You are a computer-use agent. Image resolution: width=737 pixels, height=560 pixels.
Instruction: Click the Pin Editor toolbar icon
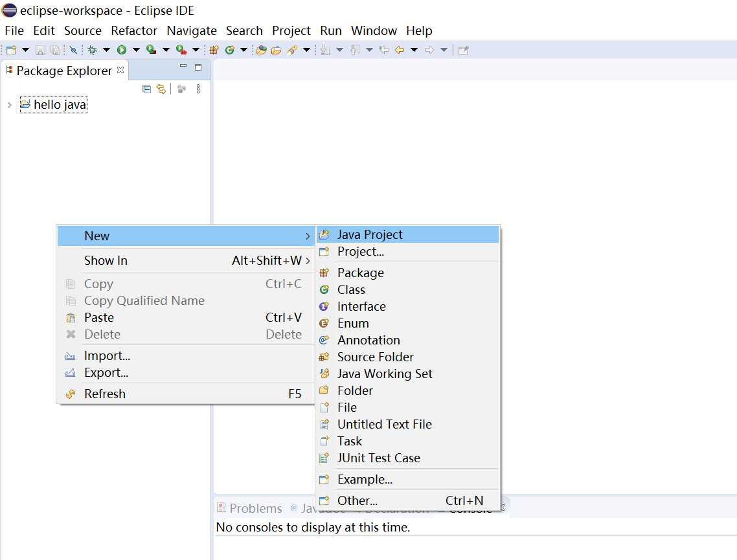pyautogui.click(x=464, y=50)
